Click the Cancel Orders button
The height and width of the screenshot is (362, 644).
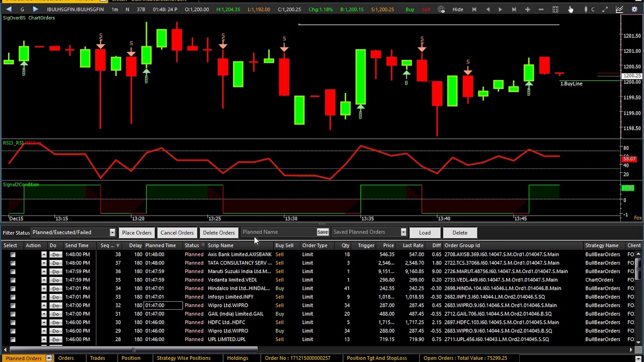(177, 233)
